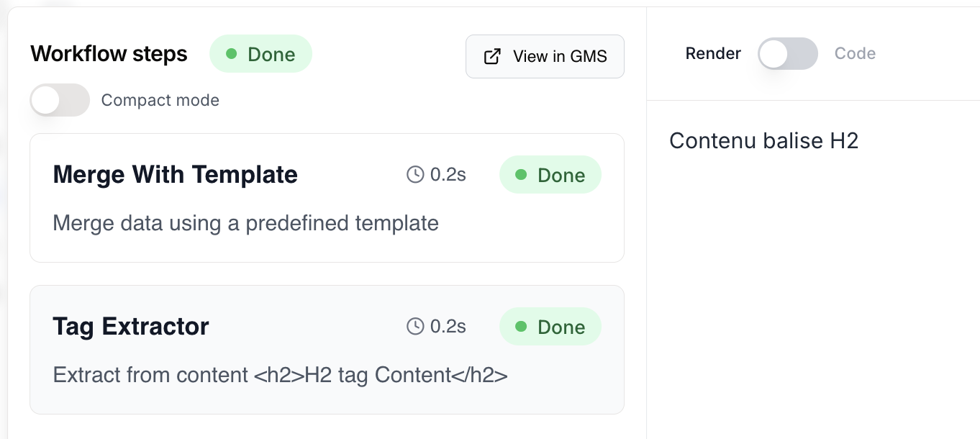Switch the Render/Code toggle to Code view
The height and width of the screenshot is (439, 980).
[x=787, y=53]
